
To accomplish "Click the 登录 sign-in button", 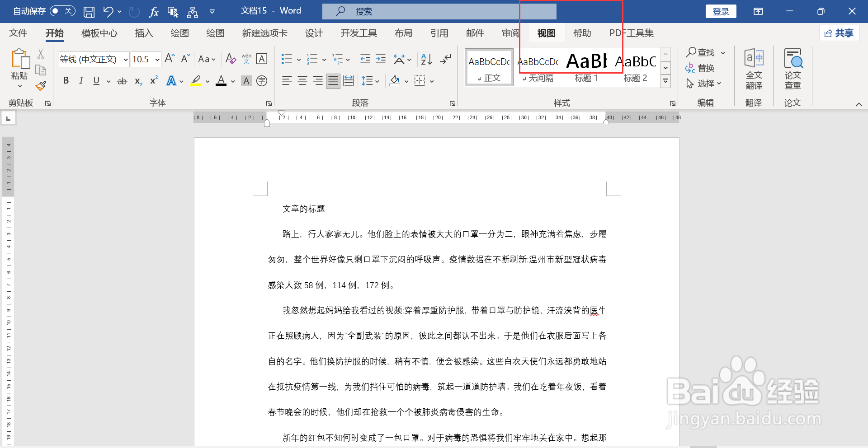I will (x=721, y=12).
